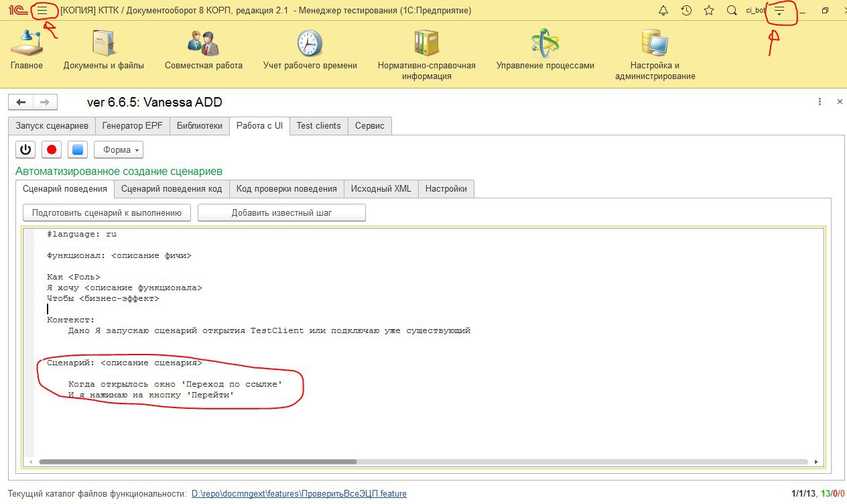Click the '#language: ru' line

click(x=82, y=234)
